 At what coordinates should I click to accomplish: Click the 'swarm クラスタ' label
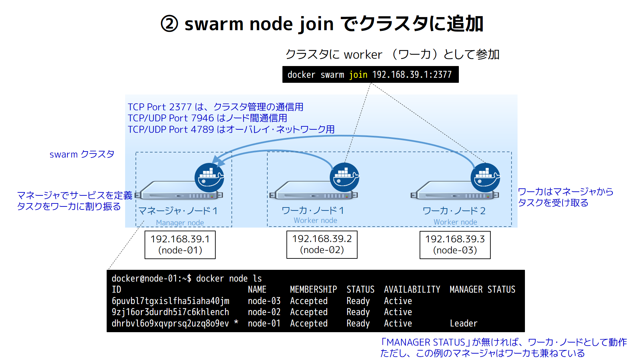click(x=82, y=154)
